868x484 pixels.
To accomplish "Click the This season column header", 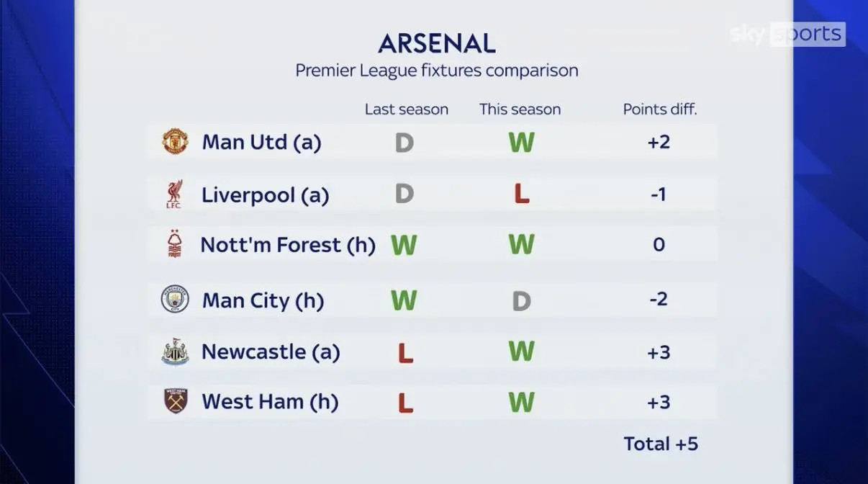I will (520, 109).
